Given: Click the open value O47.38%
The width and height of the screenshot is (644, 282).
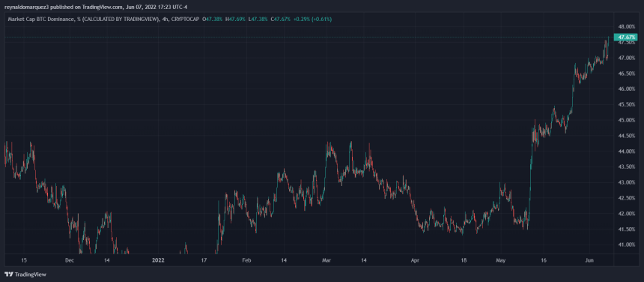Looking at the screenshot, I should pyautogui.click(x=213, y=19).
